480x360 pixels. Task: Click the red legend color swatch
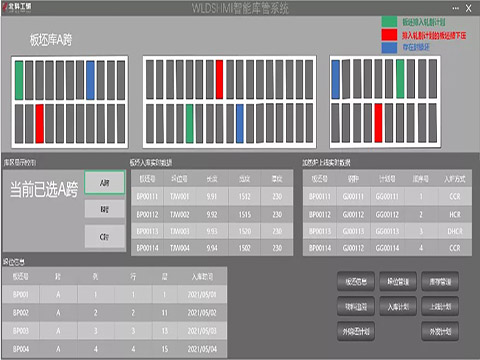(x=389, y=35)
